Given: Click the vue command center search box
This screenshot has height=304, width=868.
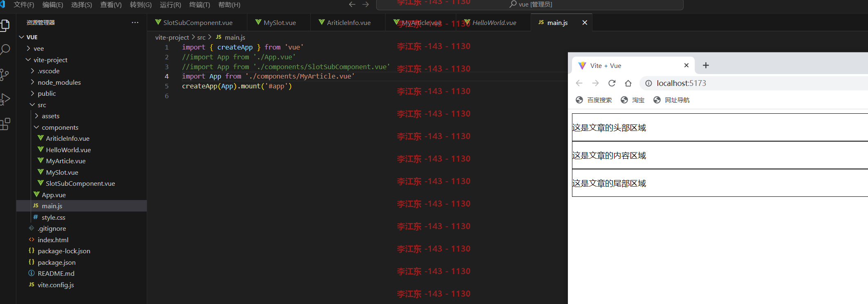Looking at the screenshot, I should click(529, 5).
